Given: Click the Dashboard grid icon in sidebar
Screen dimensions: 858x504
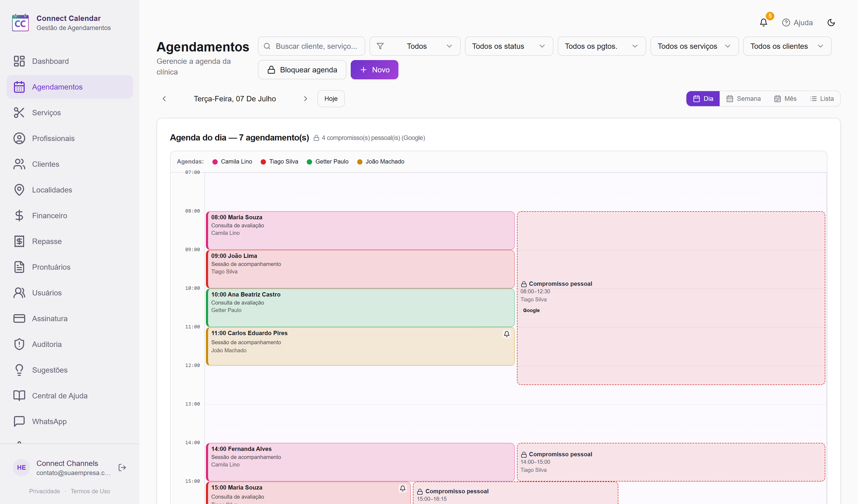Looking at the screenshot, I should tap(19, 61).
